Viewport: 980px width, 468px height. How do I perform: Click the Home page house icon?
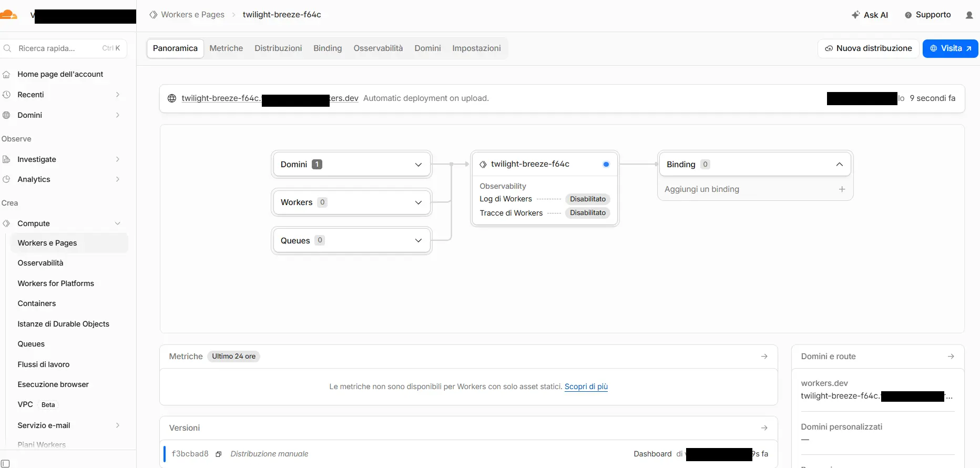point(6,74)
